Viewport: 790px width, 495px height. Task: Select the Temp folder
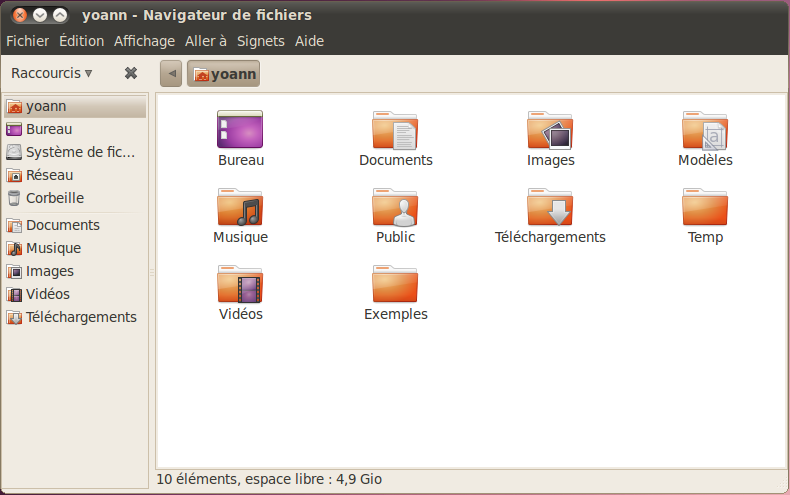tap(705, 207)
